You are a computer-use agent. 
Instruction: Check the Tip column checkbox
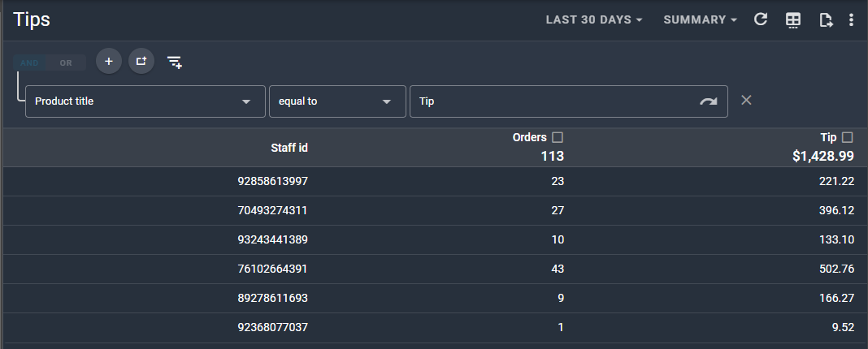click(847, 137)
